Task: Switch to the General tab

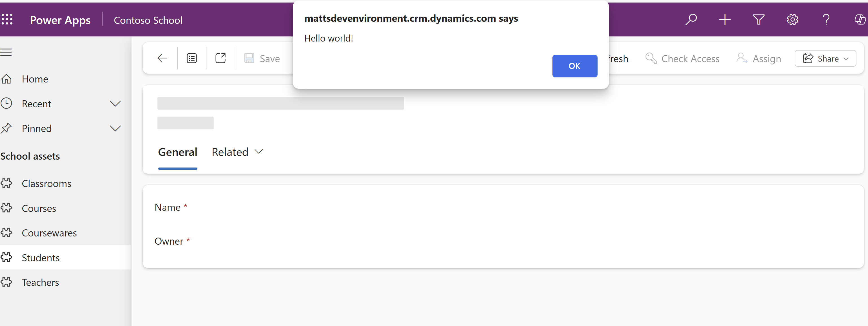Action: click(178, 152)
